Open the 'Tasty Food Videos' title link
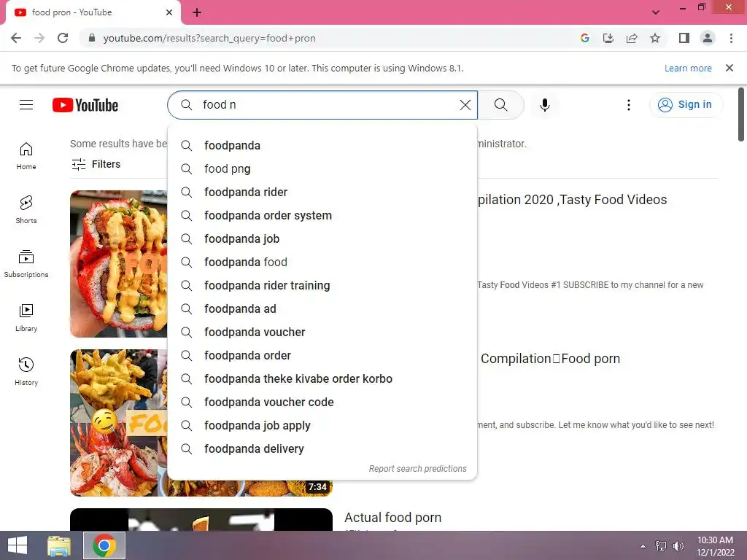This screenshot has height=560, width=747. click(x=572, y=200)
